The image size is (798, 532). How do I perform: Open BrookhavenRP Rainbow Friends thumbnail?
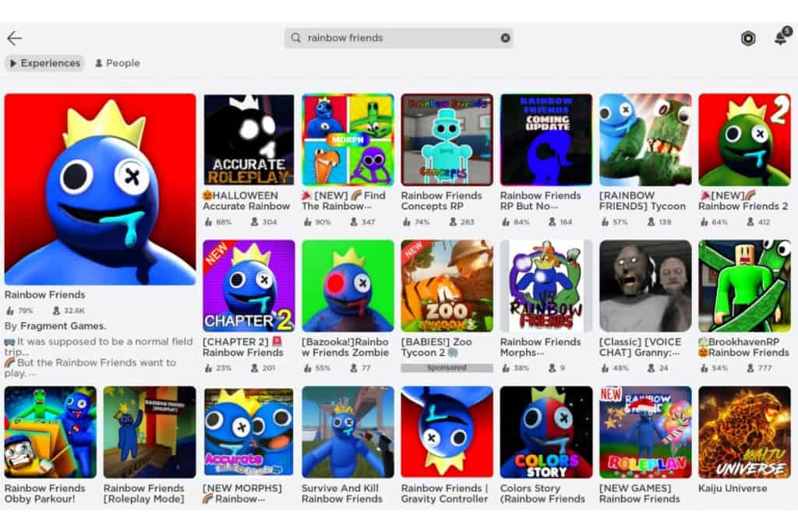coord(743,286)
